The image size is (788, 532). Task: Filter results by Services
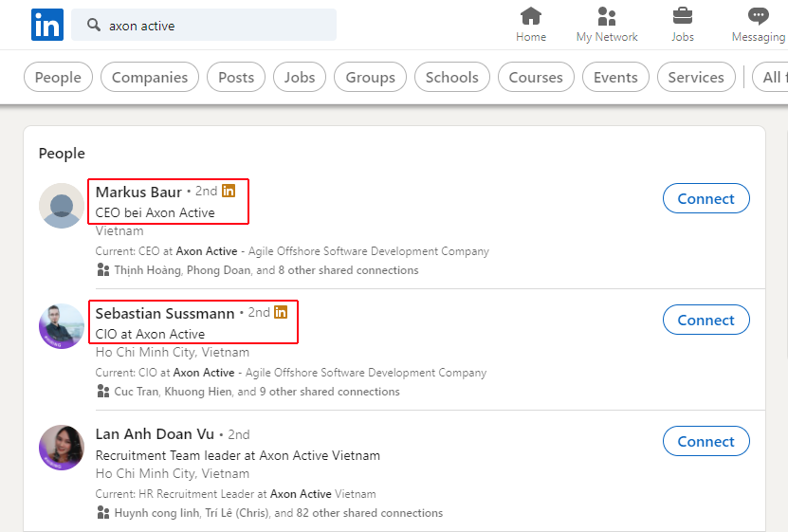696,77
